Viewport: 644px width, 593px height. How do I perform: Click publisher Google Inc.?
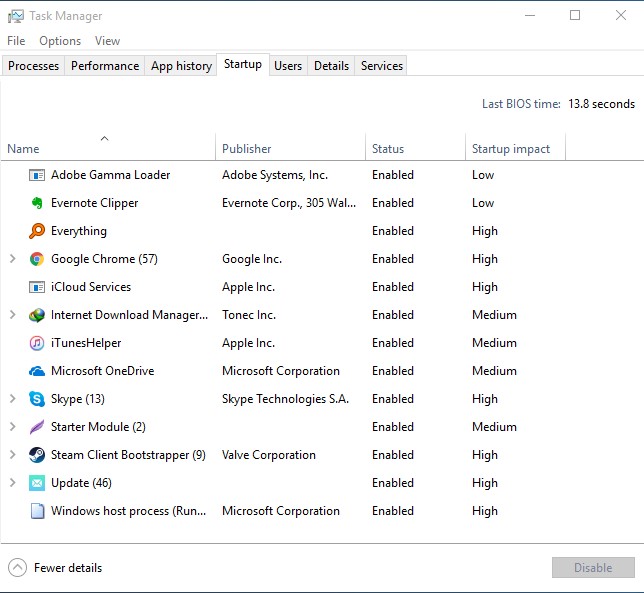point(252,259)
